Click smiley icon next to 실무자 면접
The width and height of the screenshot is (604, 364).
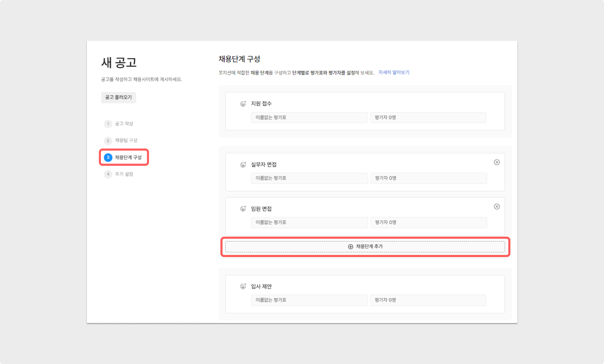(x=243, y=165)
